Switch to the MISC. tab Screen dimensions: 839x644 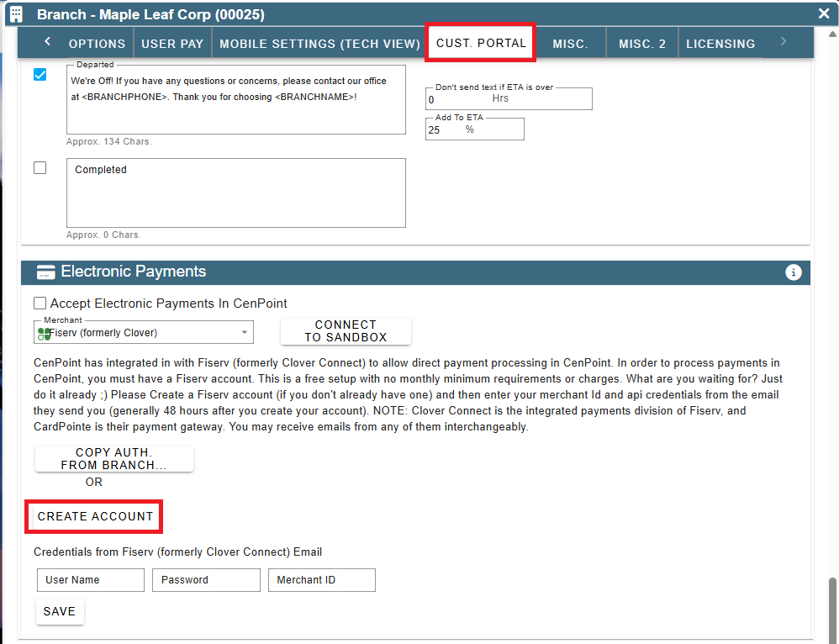570,44
